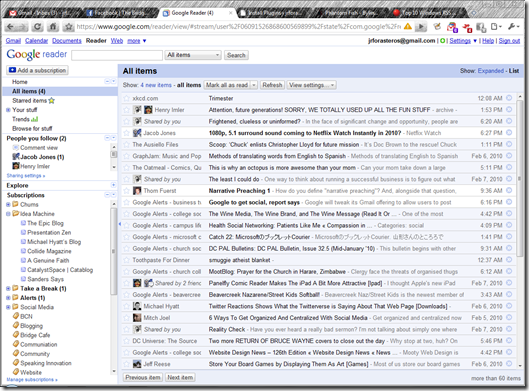This screenshot has width=529, height=391.
Task: Switch to Expanded view link
Action: tap(491, 71)
